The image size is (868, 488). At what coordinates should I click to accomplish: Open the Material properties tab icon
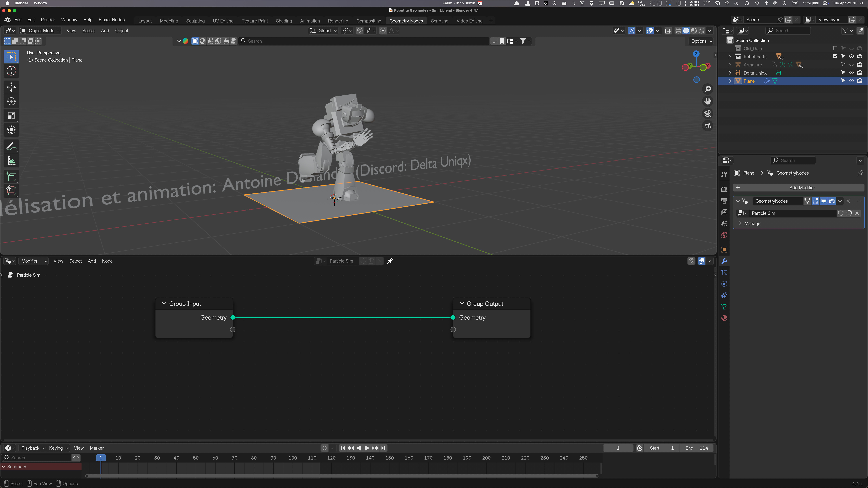[724, 318]
